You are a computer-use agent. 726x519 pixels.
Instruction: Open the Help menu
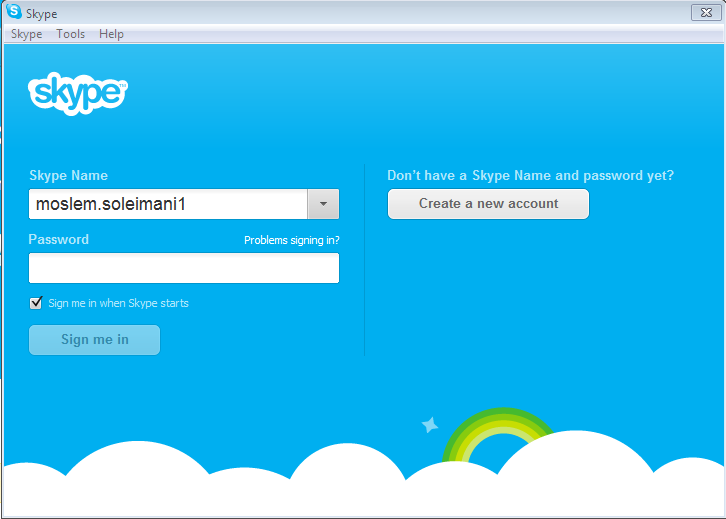[x=111, y=34]
